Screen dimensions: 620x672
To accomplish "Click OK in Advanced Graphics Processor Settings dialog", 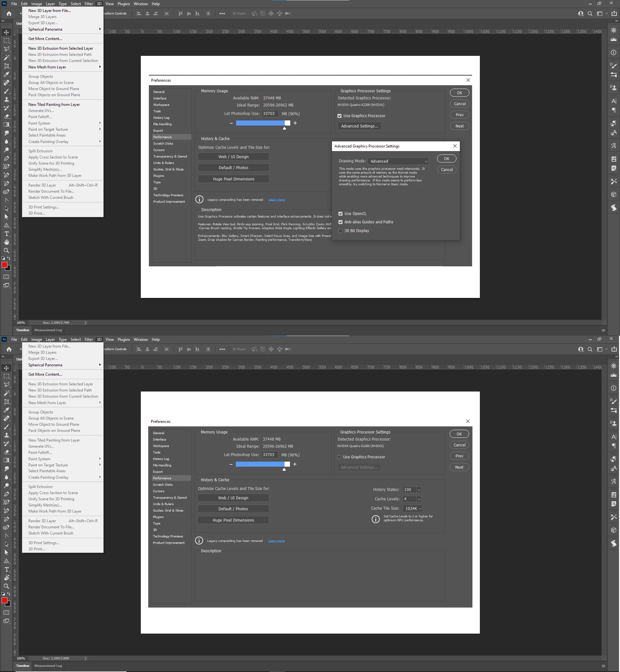I will (446, 158).
